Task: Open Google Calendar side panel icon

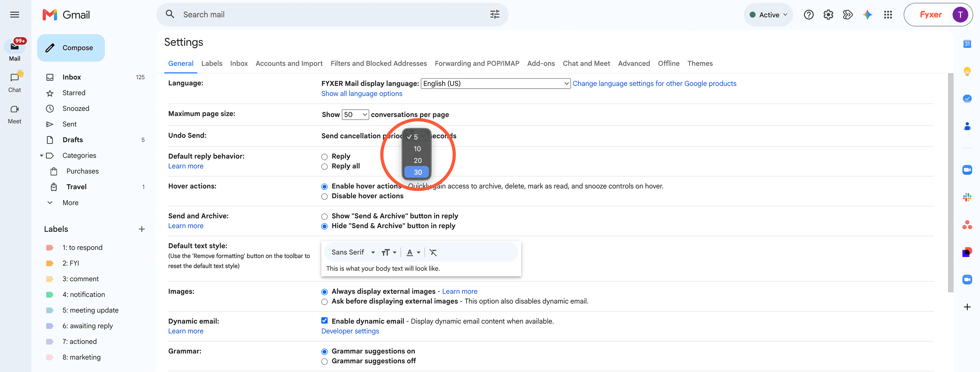Action: (967, 44)
